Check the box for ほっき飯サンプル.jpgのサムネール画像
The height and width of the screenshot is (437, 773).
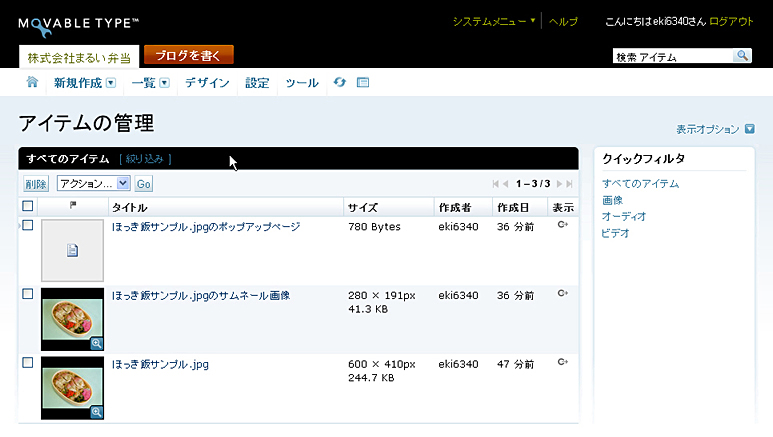click(28, 294)
